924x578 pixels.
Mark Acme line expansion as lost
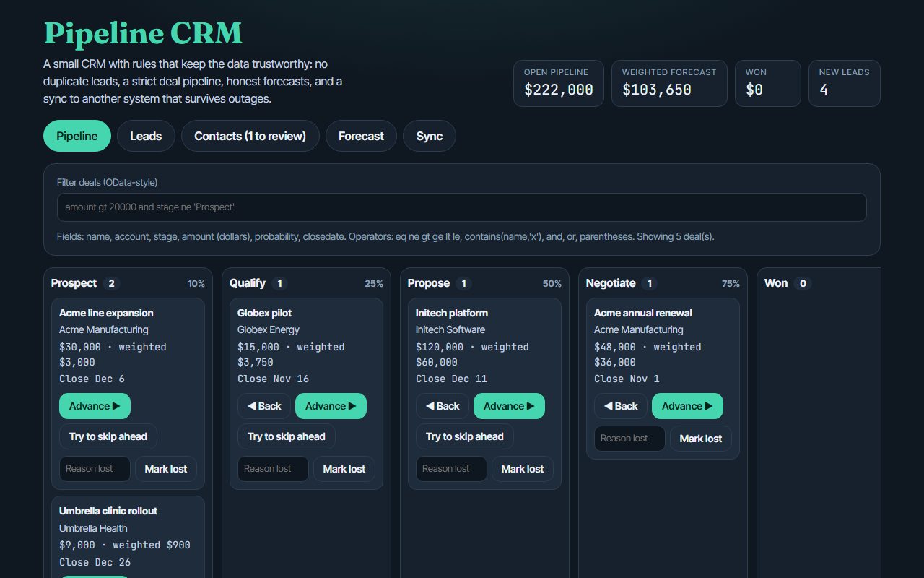(166, 469)
